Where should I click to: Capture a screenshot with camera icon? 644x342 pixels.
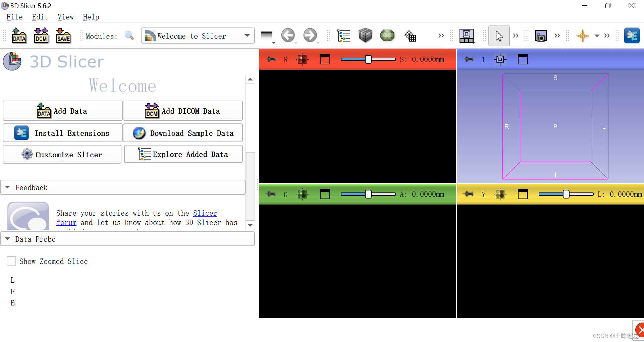click(x=541, y=36)
